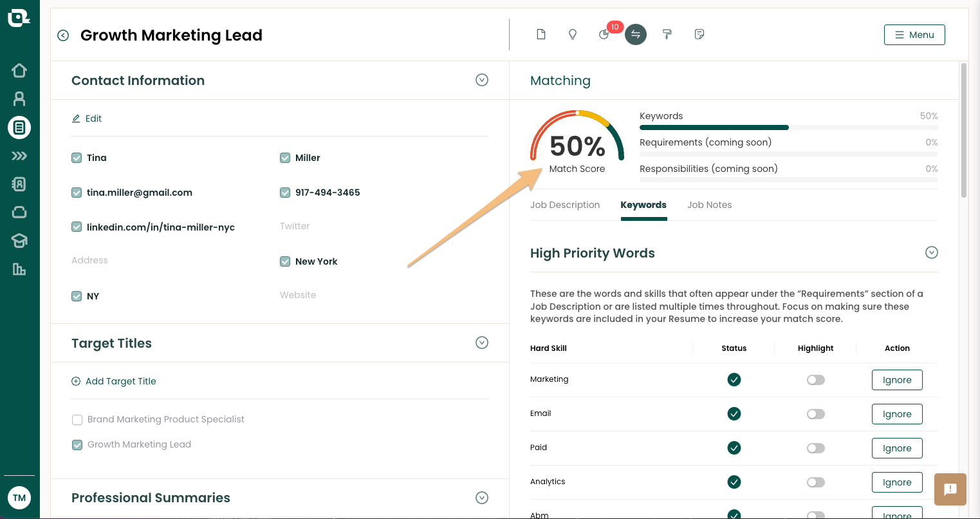Open the bar chart icon in sidebar
Screen dimensions: 980x519
coord(19,269)
